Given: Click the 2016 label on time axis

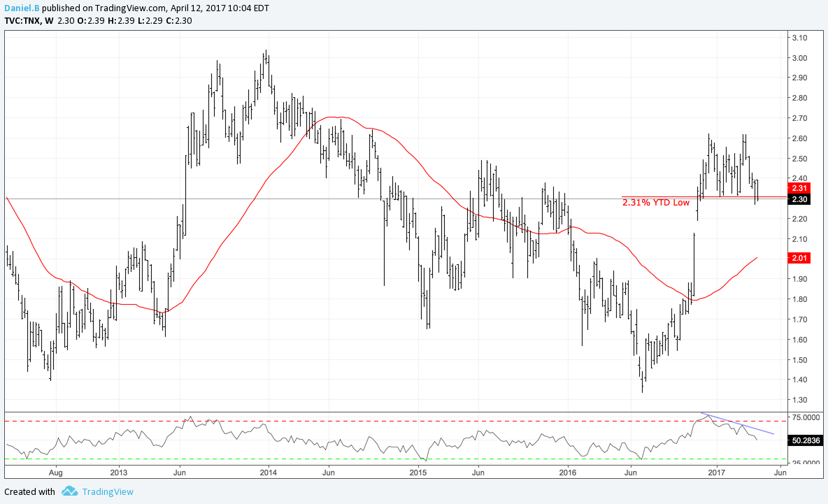Looking at the screenshot, I should pyautogui.click(x=568, y=473).
